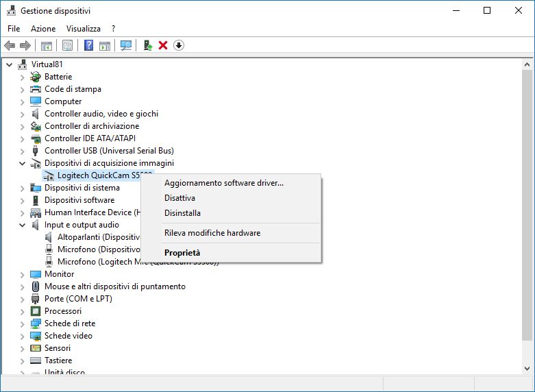This screenshot has width=535, height=392.
Task: Click the properties sheet toolbar icon
Action: pyautogui.click(x=67, y=45)
